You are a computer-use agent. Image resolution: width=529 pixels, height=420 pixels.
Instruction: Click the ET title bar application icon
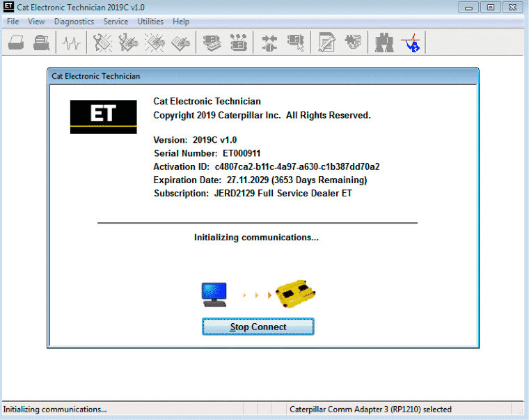(8, 6)
